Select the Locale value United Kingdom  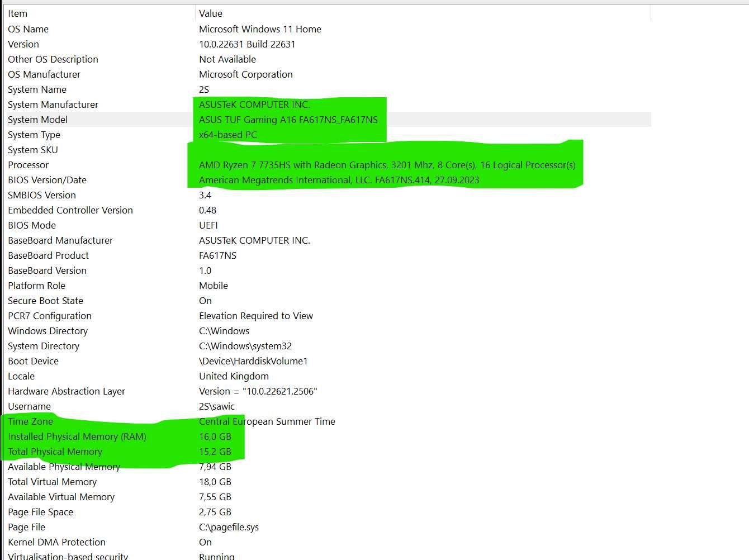tap(234, 376)
